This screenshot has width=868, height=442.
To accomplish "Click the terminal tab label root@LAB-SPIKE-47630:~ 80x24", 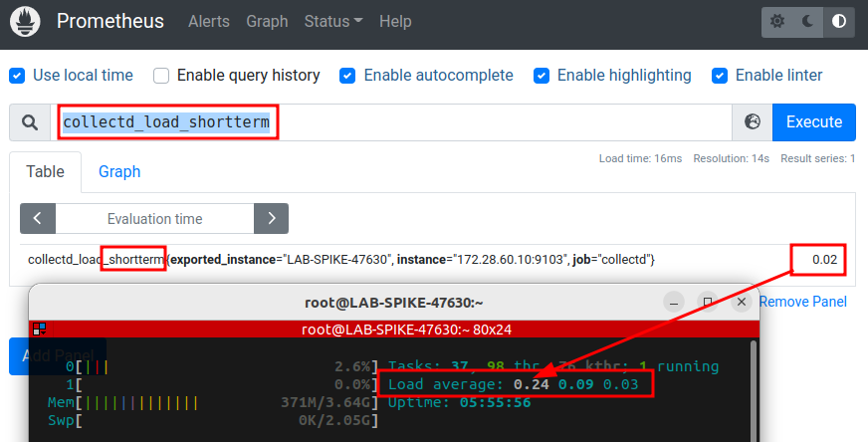I will [x=407, y=330].
